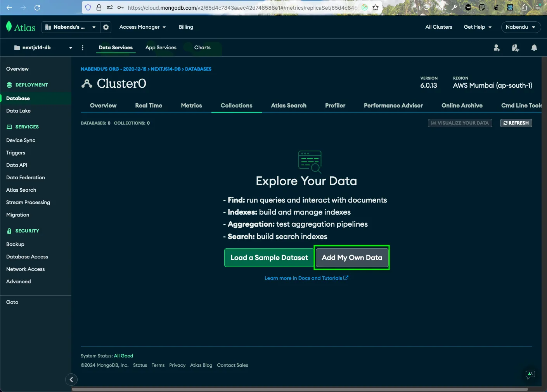Open the Real Time tab
Image resolution: width=547 pixels, height=392 pixels.
coord(149,106)
